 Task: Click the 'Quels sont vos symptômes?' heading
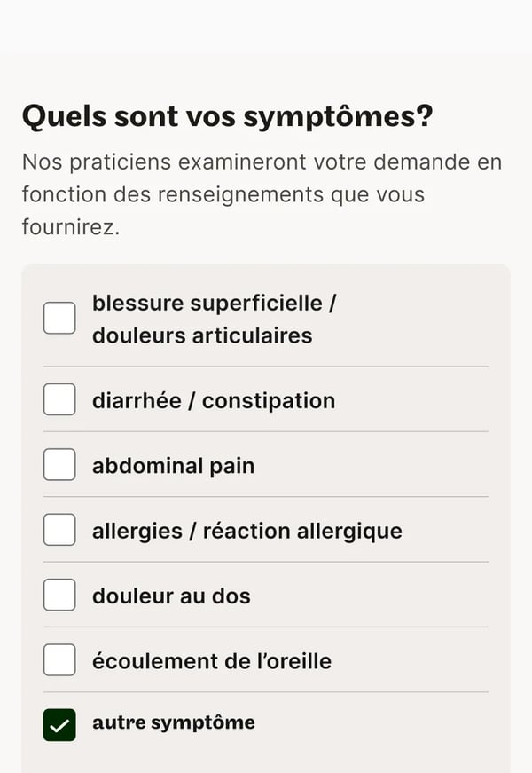coord(228,117)
